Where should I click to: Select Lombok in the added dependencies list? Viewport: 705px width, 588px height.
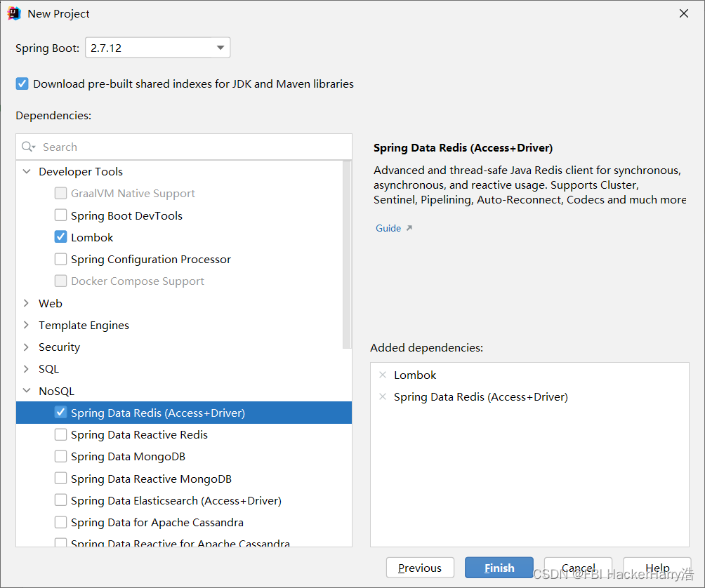point(415,375)
